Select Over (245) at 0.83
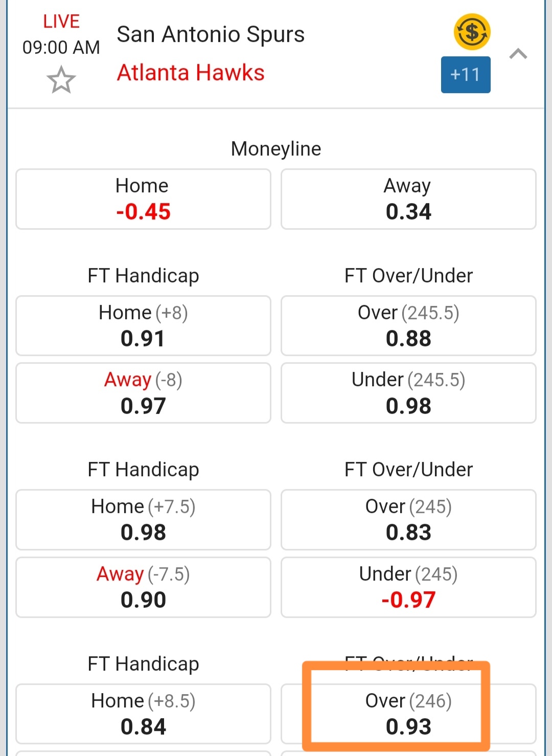The width and height of the screenshot is (552, 756). tap(408, 520)
